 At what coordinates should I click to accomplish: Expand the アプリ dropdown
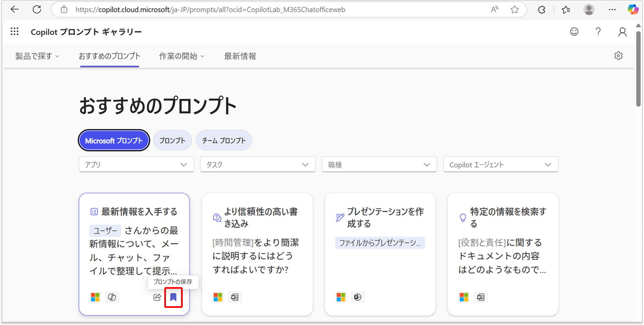point(136,164)
